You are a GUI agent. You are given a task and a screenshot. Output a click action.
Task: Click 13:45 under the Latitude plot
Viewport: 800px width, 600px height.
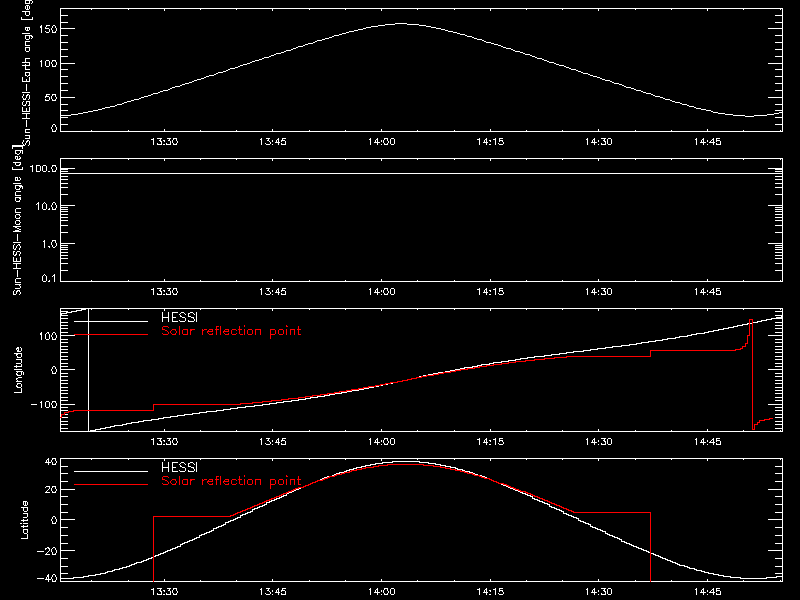(x=273, y=592)
